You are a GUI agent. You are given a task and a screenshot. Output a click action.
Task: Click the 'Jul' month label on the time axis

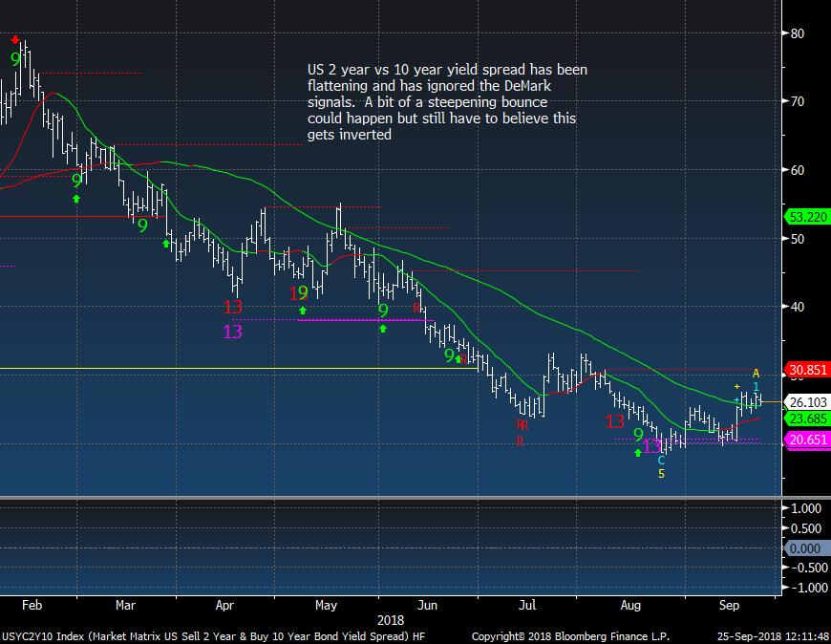[x=525, y=605]
